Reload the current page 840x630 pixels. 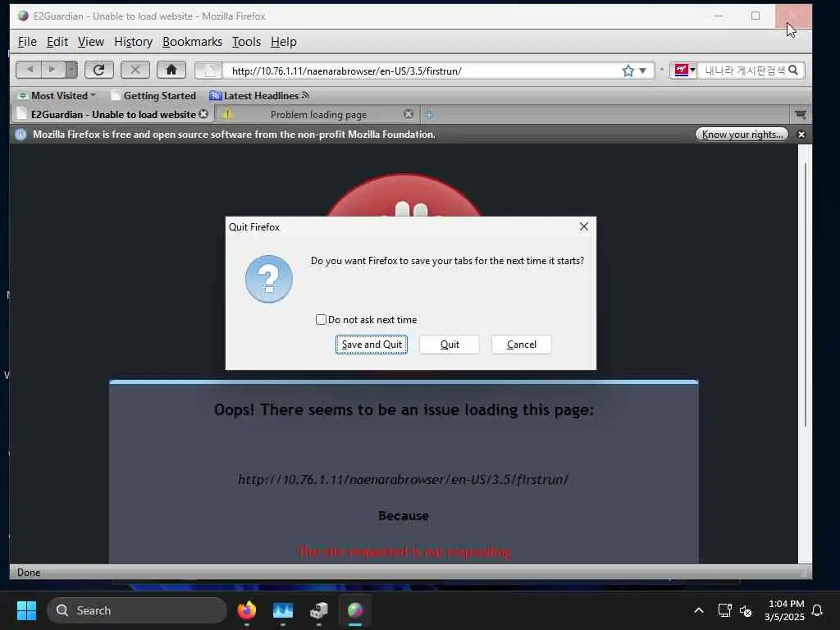pyautogui.click(x=98, y=70)
